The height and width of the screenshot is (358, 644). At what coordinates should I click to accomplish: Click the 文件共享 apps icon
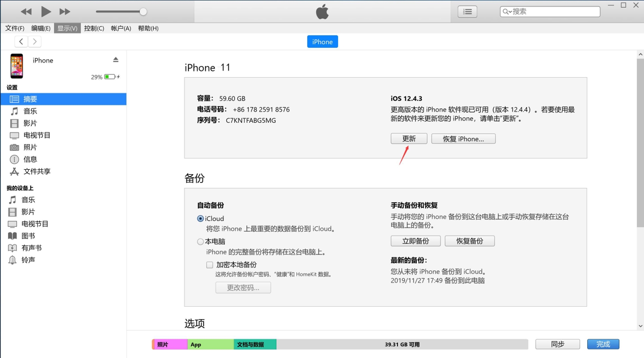click(x=15, y=171)
